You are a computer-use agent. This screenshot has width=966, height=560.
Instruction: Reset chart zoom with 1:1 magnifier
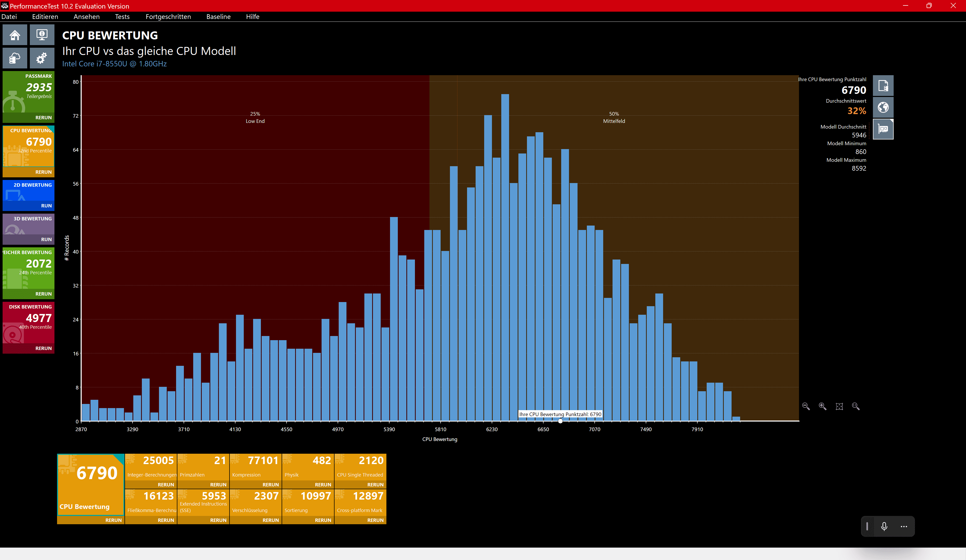click(x=856, y=406)
